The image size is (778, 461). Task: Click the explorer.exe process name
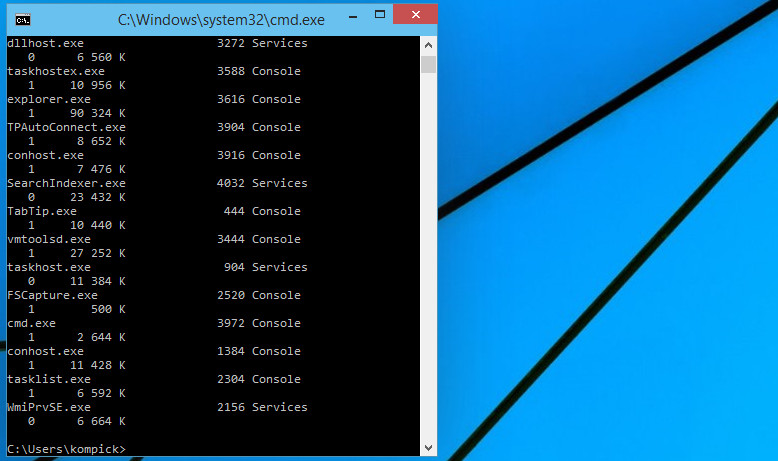pos(49,99)
